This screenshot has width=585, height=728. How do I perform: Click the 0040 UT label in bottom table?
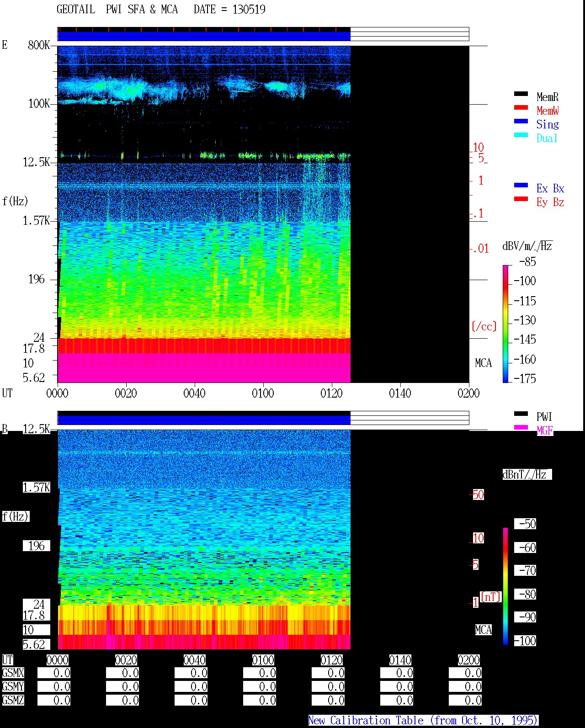(195, 660)
